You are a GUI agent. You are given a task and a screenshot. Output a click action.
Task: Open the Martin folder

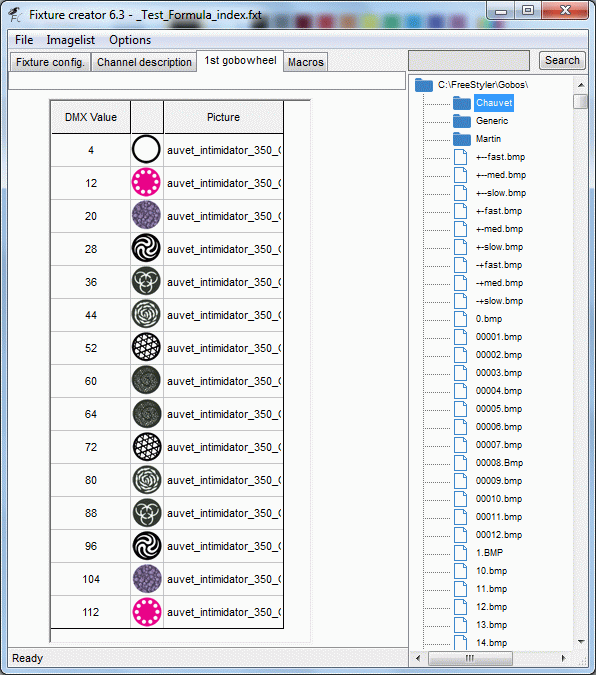488,139
